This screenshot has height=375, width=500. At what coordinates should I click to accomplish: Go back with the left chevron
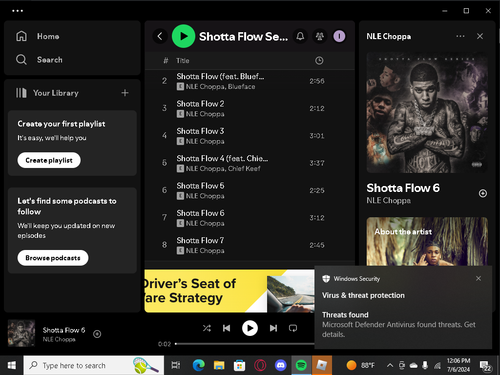(160, 36)
